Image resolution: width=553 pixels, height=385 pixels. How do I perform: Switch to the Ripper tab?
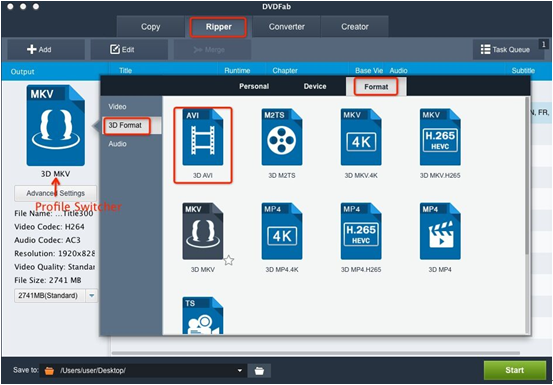coord(219,27)
